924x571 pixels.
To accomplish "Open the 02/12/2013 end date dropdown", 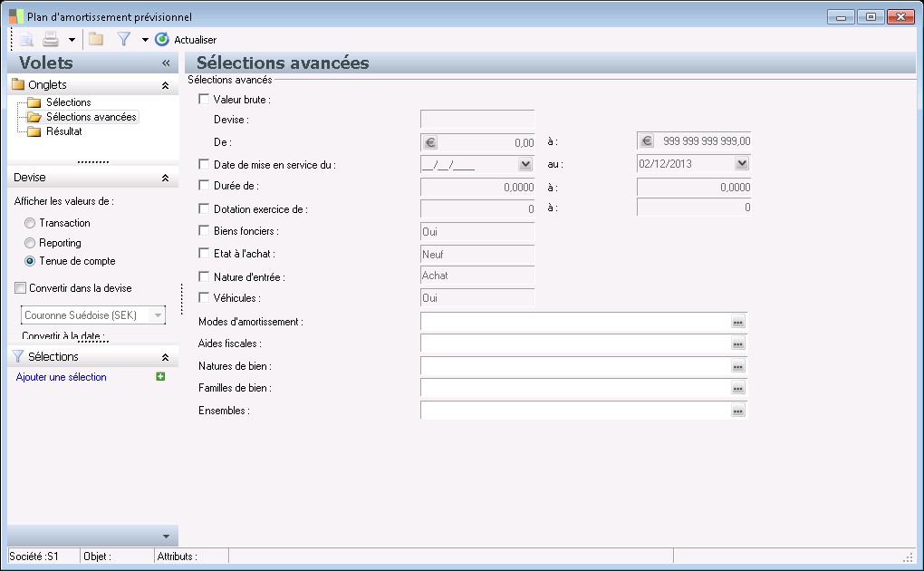I will click(x=742, y=163).
